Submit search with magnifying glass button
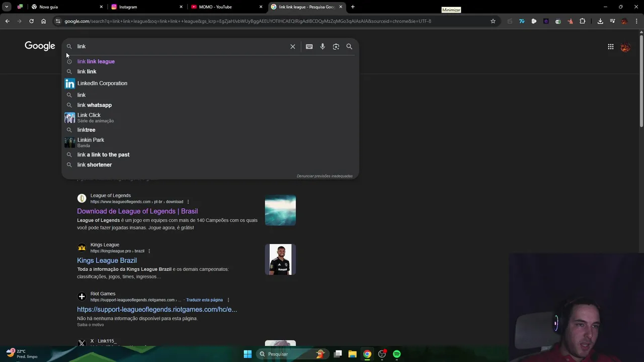The height and width of the screenshot is (362, 644). pyautogui.click(x=349, y=46)
